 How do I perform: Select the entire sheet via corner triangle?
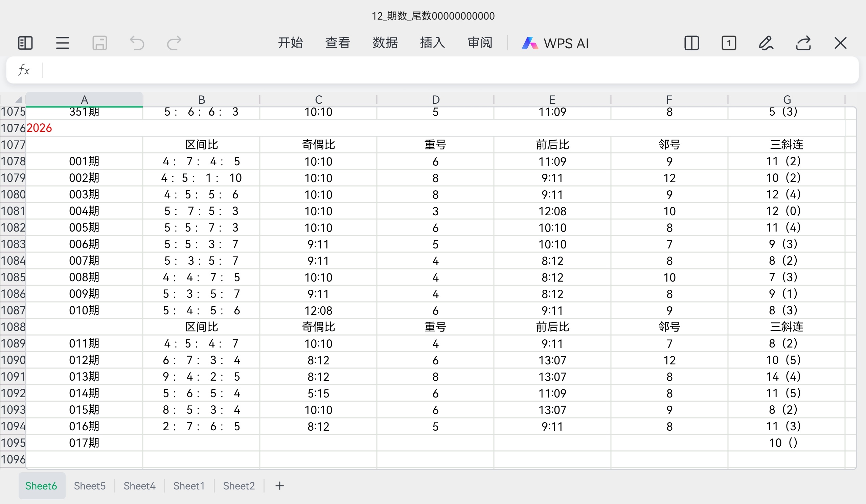[18, 100]
